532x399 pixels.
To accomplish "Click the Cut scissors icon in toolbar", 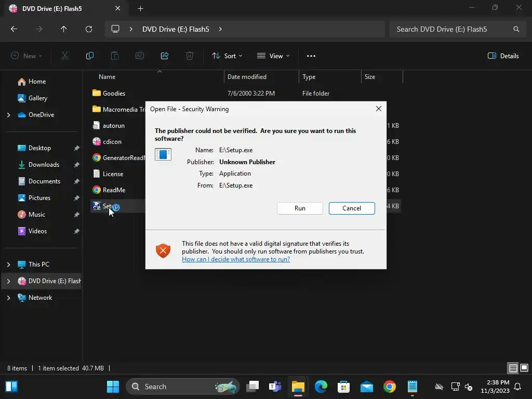I will pyautogui.click(x=64, y=56).
